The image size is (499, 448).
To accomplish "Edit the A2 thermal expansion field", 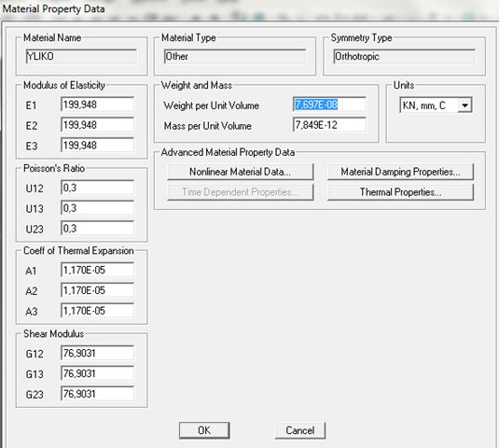I will pyautogui.click(x=97, y=290).
